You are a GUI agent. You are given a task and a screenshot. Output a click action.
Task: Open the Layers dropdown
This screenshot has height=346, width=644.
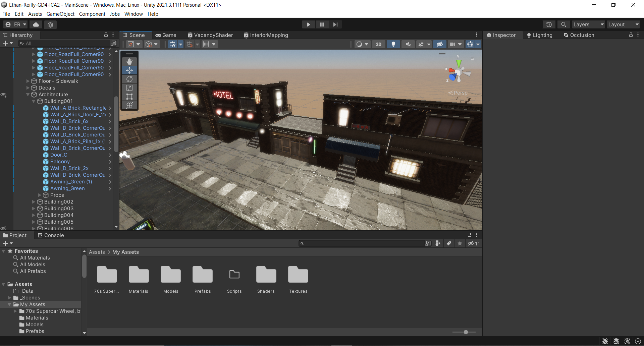(x=588, y=24)
